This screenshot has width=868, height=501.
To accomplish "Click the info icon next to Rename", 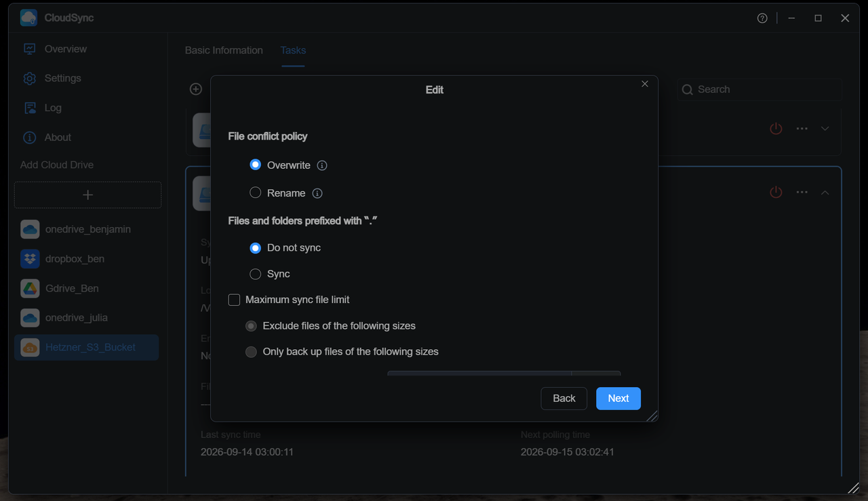I will tap(317, 193).
